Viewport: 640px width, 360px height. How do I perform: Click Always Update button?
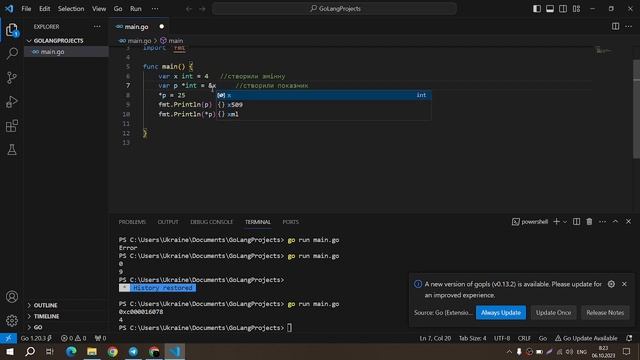click(x=501, y=313)
